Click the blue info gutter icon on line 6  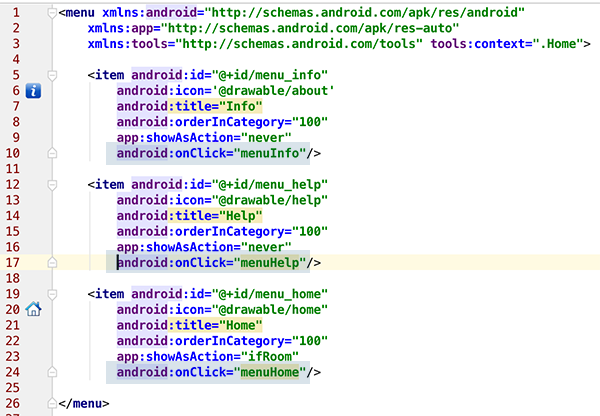(33, 91)
